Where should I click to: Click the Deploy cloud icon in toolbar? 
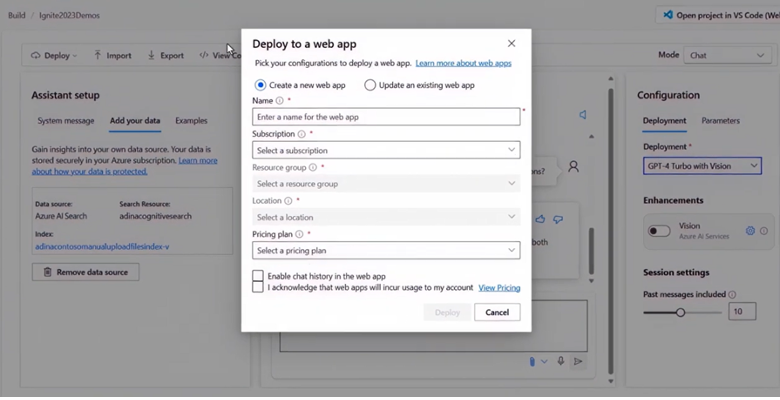coord(35,55)
